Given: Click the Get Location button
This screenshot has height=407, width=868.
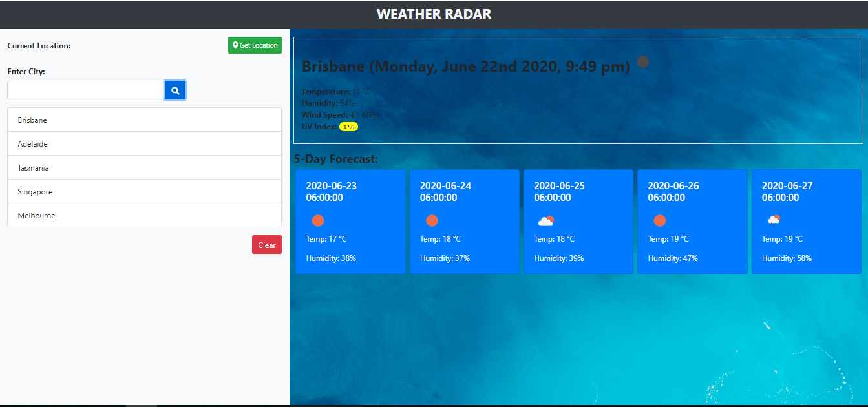Looking at the screenshot, I should (x=255, y=45).
